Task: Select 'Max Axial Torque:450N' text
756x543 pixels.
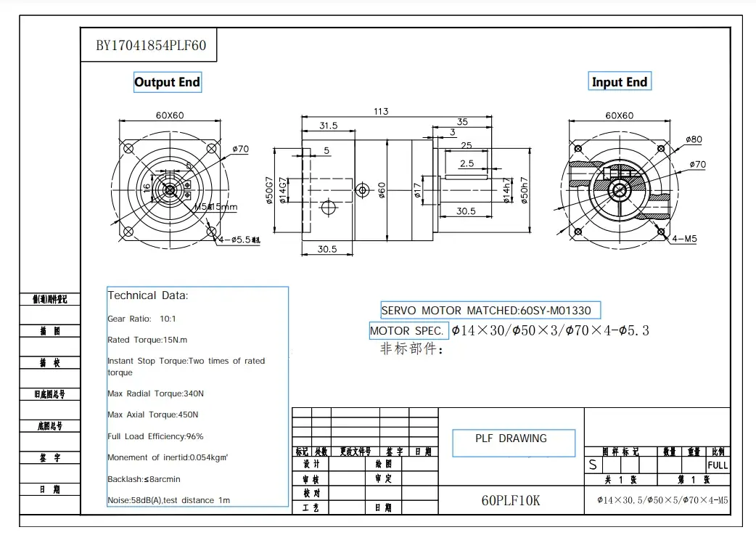Action: point(152,415)
